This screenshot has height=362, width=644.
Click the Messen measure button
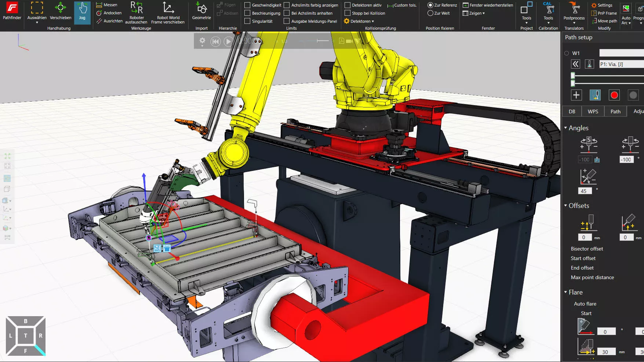click(107, 5)
